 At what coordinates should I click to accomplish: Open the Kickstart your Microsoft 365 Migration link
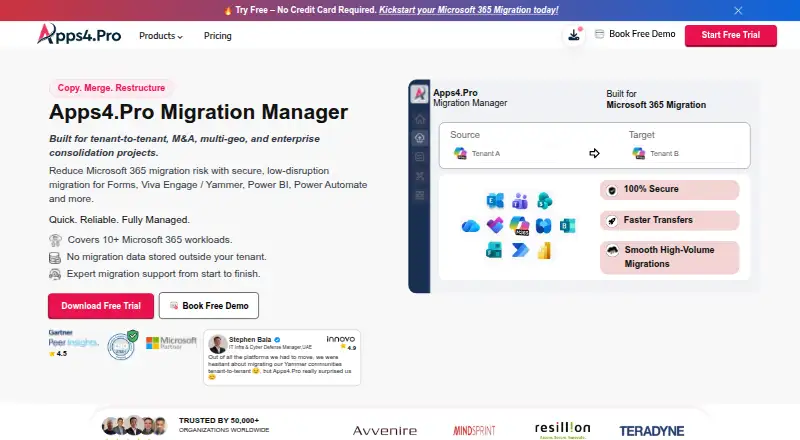coord(468,10)
